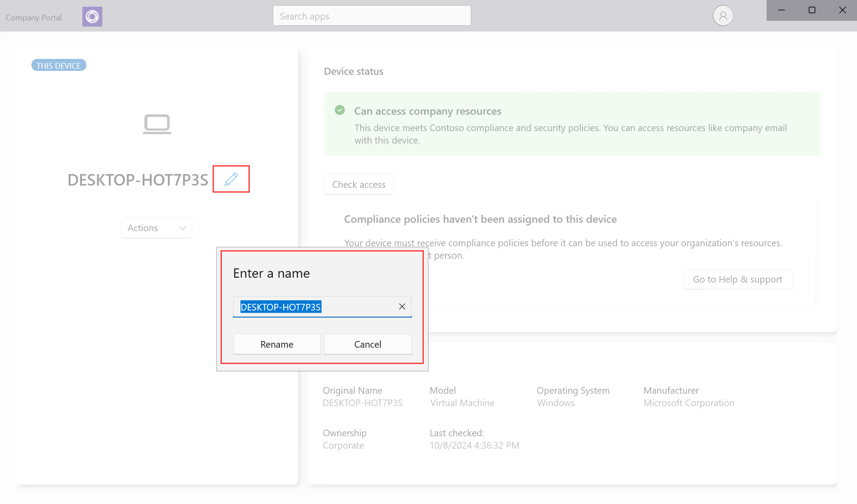Click the pencil/rename icon next to device name
Screen dimensions: 857x504
click(231, 179)
